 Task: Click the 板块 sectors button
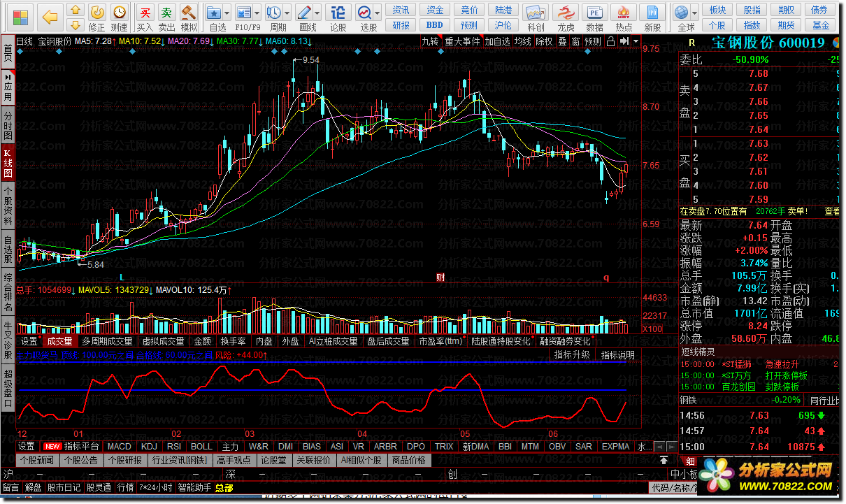(717, 10)
